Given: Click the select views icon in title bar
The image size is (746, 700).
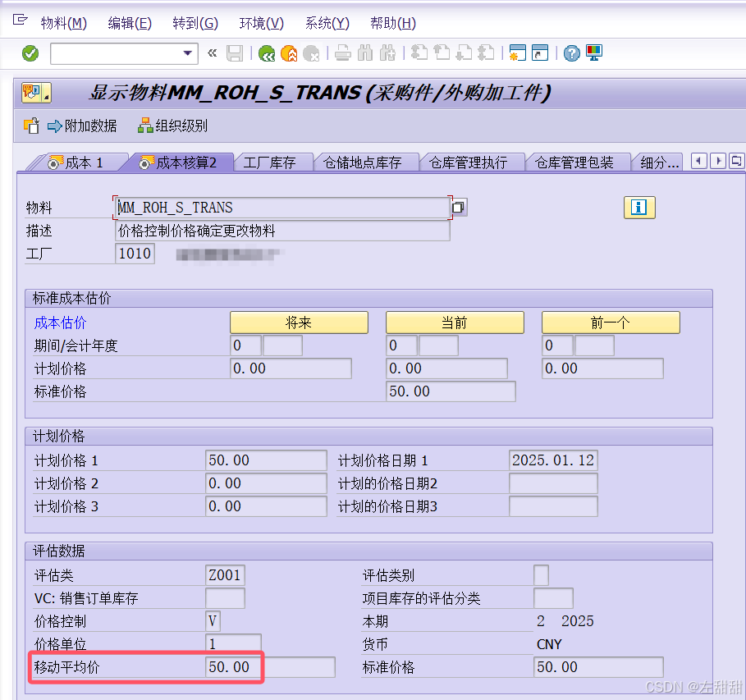Looking at the screenshot, I should click(x=36, y=93).
